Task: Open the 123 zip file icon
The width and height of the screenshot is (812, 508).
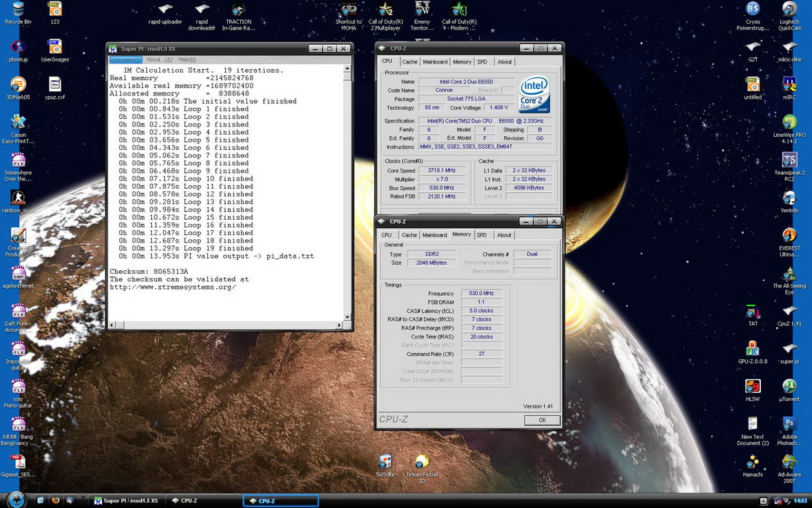Action: point(55,13)
